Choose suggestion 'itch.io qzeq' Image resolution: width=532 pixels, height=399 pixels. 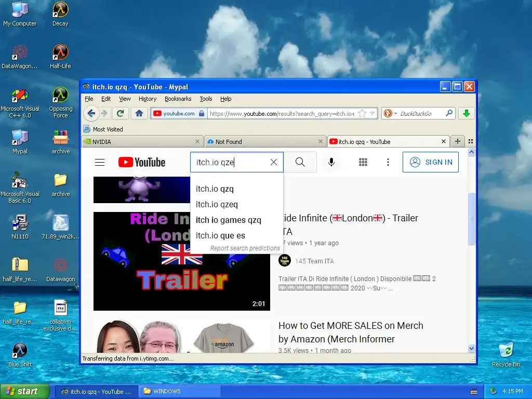237,204
